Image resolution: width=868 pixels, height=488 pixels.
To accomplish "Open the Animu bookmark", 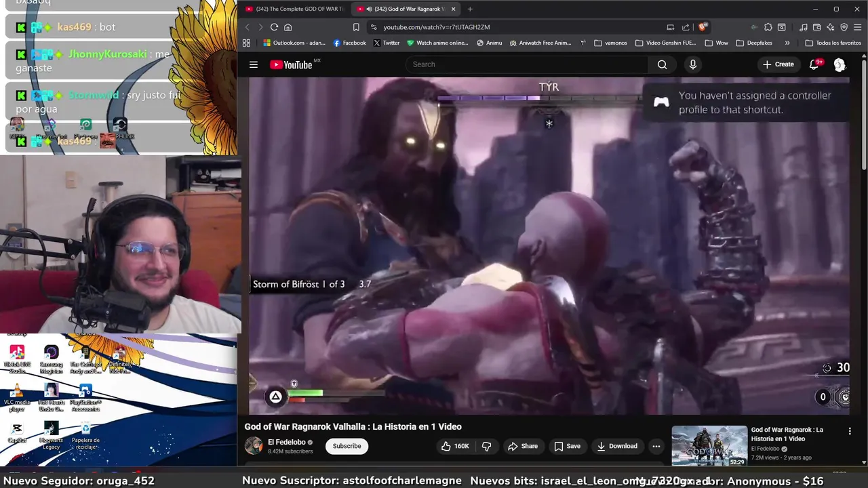I will (489, 43).
